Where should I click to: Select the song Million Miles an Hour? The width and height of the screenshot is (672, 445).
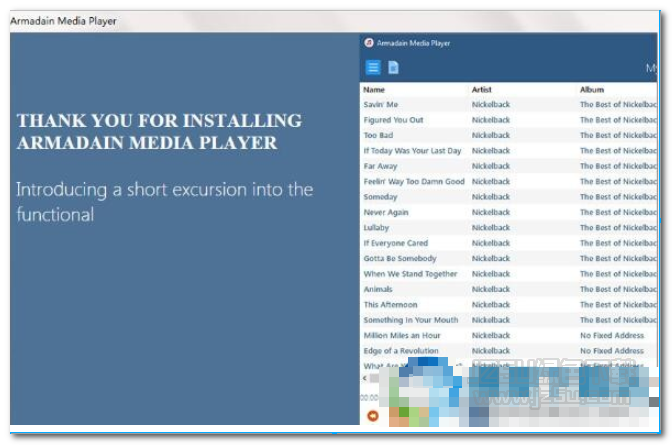(402, 336)
